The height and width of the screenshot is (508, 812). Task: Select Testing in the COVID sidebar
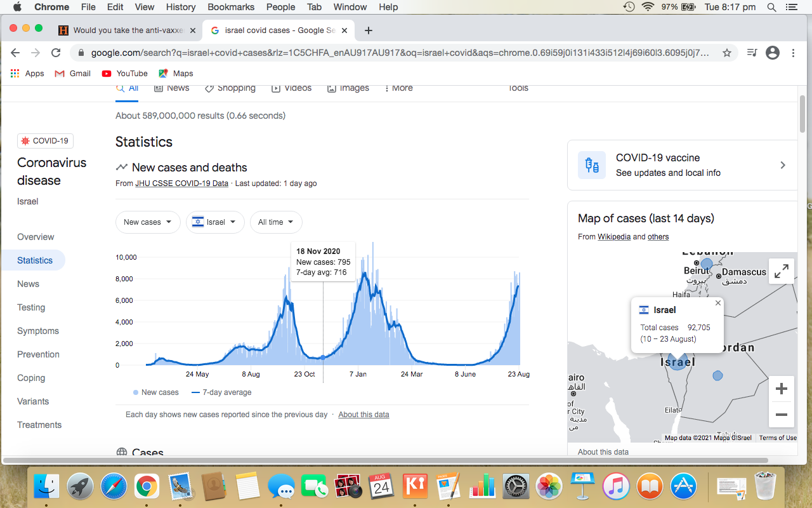coord(31,307)
